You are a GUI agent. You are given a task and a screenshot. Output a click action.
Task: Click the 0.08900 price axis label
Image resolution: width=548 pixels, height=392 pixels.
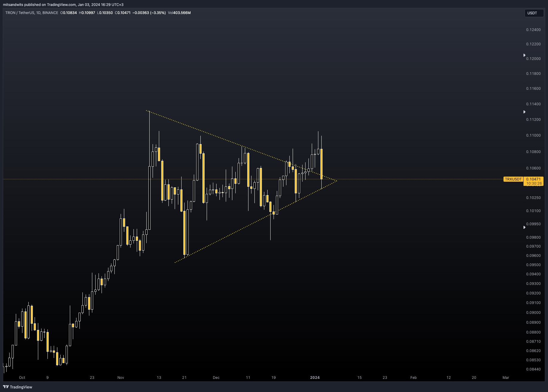[x=533, y=322]
